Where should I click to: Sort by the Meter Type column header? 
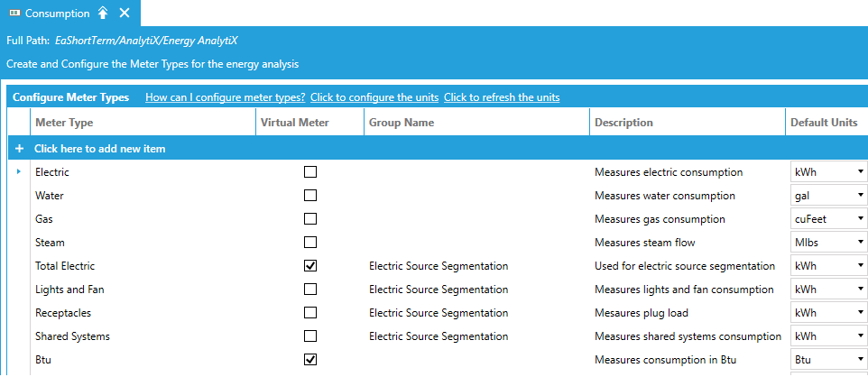63,123
